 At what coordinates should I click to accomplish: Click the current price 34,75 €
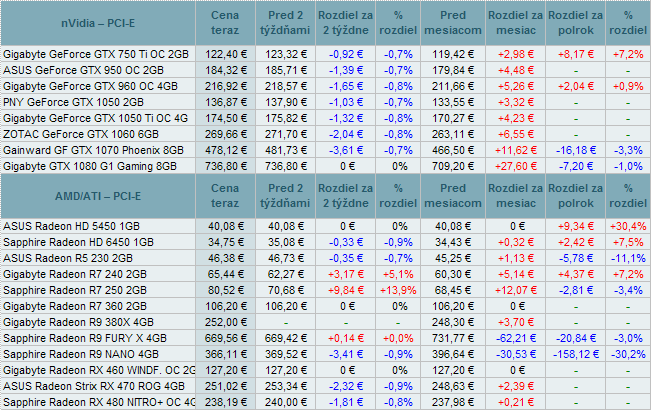coord(225,242)
